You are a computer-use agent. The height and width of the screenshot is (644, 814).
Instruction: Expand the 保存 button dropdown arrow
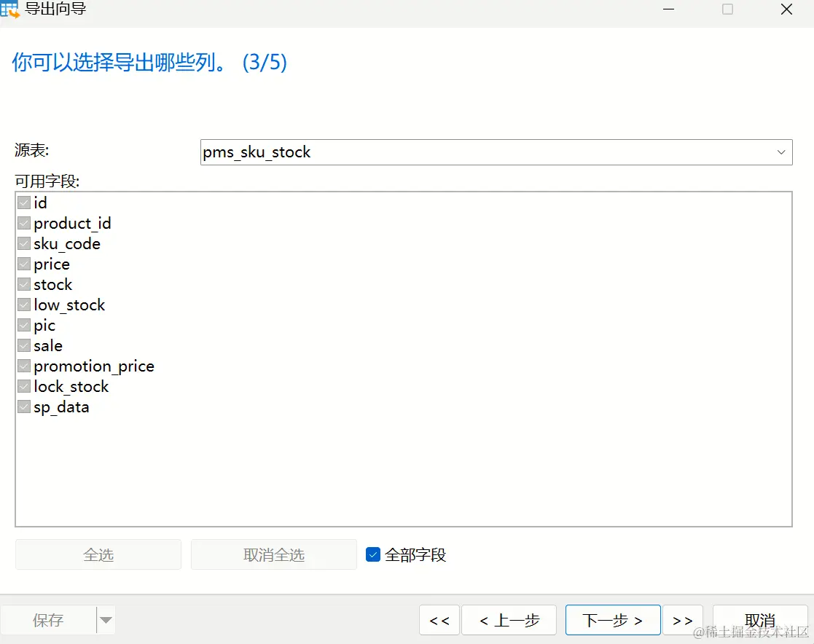pos(106,620)
